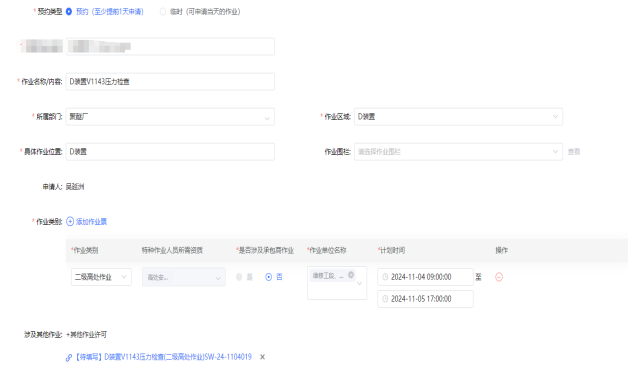This screenshot has width=629, height=371.
Task: Click the 作业名称/内容 input field
Action: [x=170, y=81]
